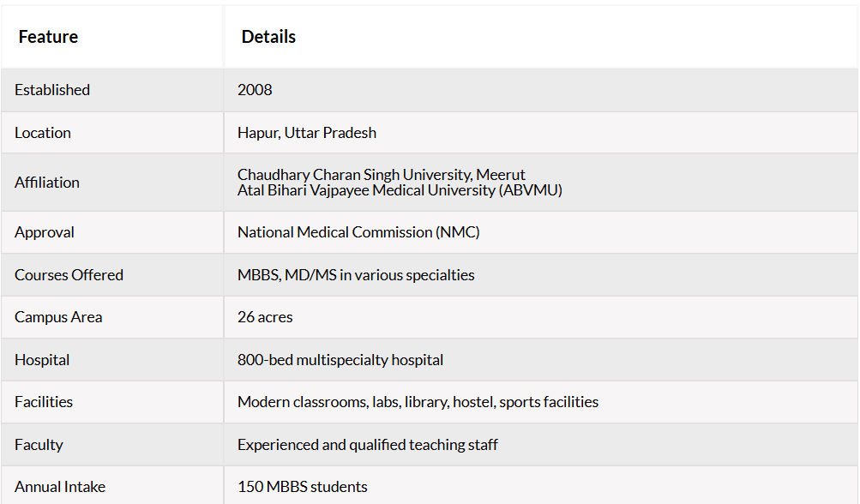
Task: Select the Courses Offered row label
Action: [69, 275]
